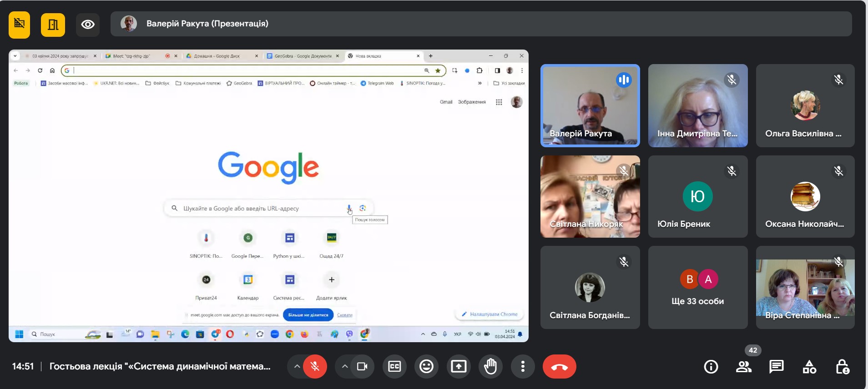The width and height of the screenshot is (868, 389).
Task: Click the voice search microphone icon
Action: tap(349, 208)
